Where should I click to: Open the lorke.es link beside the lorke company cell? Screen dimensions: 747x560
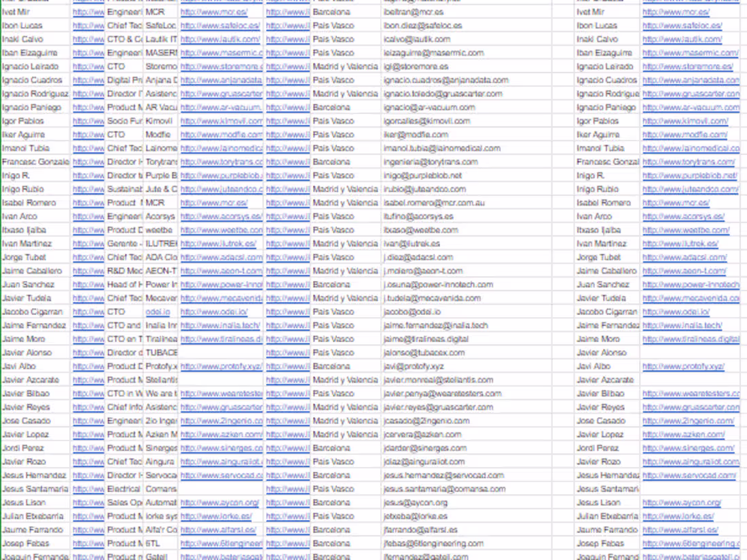(216, 516)
